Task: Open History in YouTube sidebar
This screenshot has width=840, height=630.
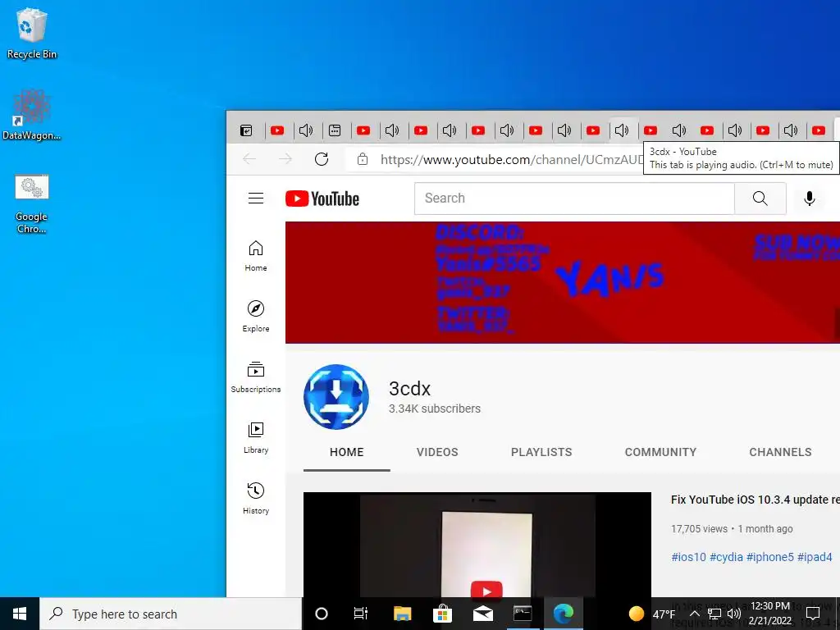Action: (256, 499)
